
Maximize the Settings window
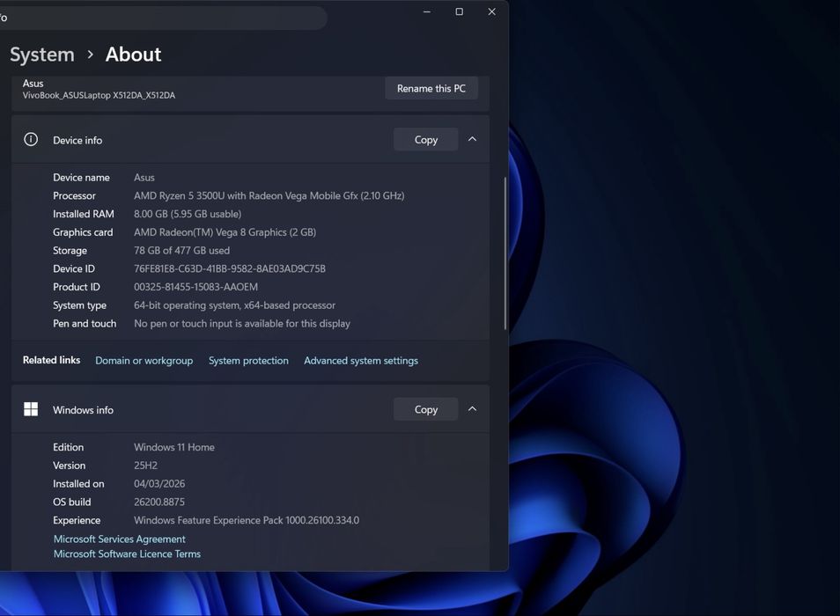point(459,11)
